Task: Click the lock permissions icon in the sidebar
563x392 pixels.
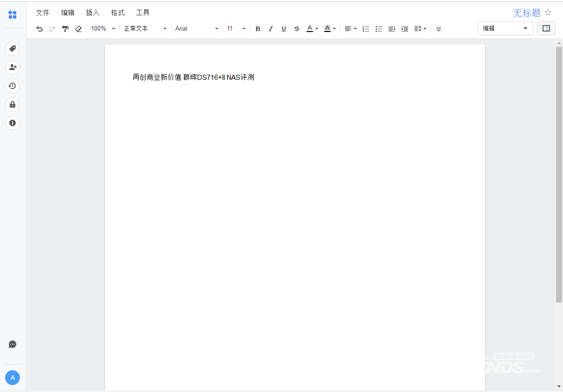Action: point(13,104)
